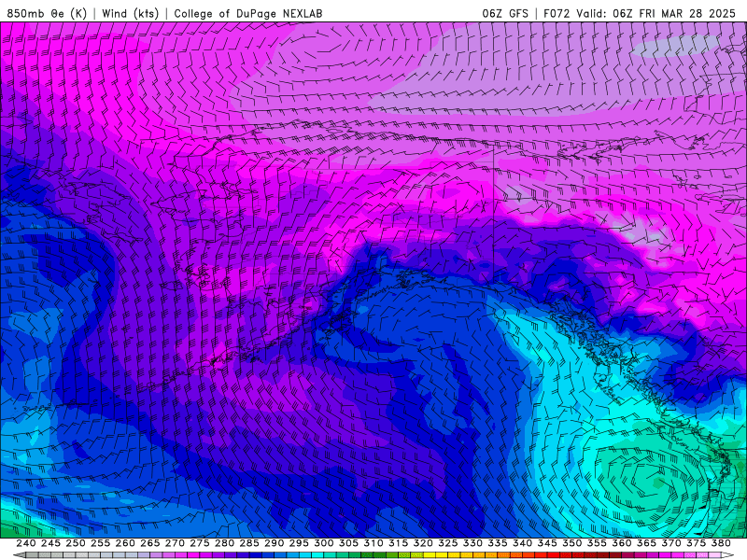Click the 360 label on the color scale
Image resolution: width=747 pixels, height=560 pixels.
tap(621, 543)
